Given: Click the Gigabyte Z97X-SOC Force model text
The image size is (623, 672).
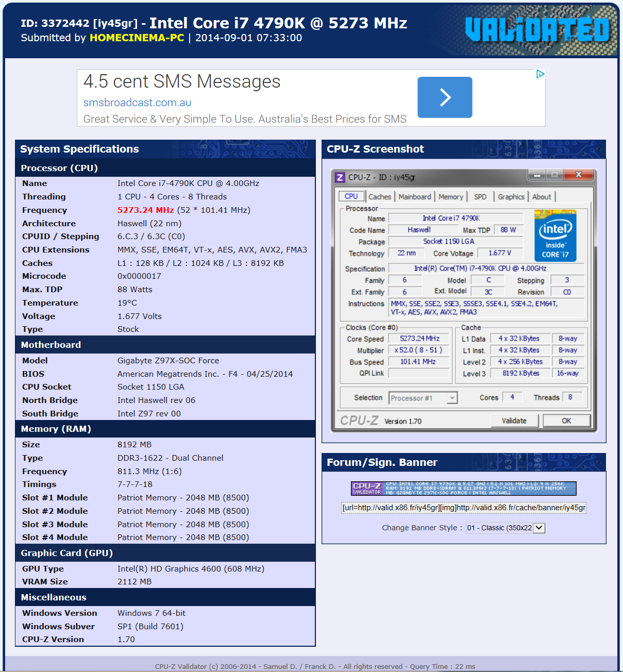Looking at the screenshot, I should [168, 361].
